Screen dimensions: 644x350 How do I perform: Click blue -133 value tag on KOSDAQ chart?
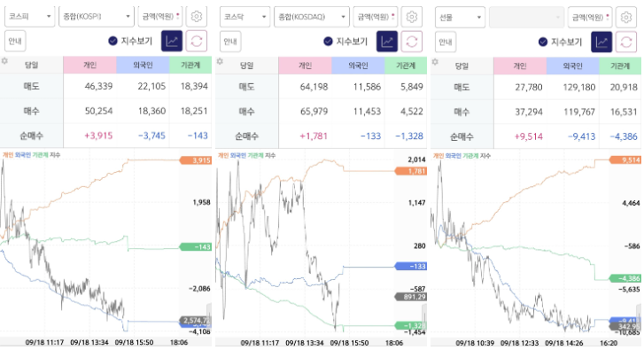(x=411, y=266)
